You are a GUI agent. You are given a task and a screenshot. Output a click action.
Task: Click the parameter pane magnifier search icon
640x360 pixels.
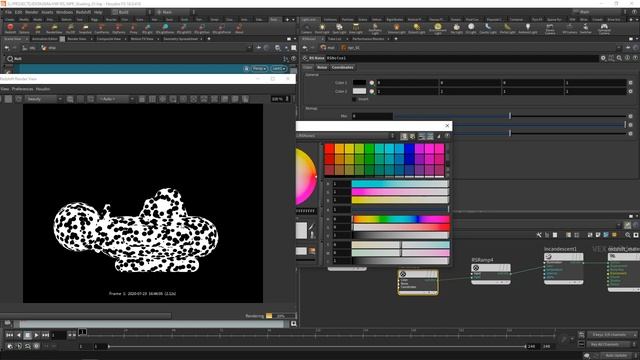[x=619, y=58]
